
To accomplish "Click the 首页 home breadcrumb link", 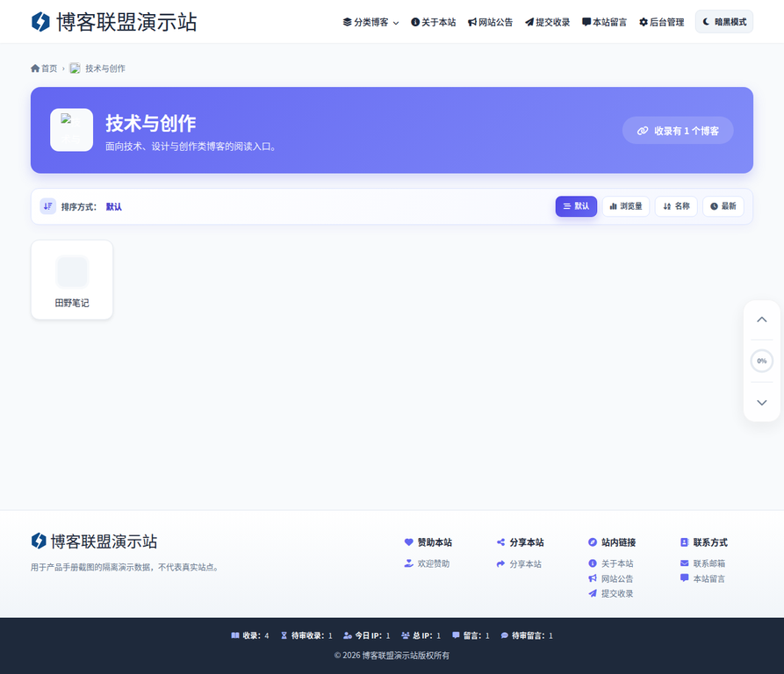I will (44, 68).
